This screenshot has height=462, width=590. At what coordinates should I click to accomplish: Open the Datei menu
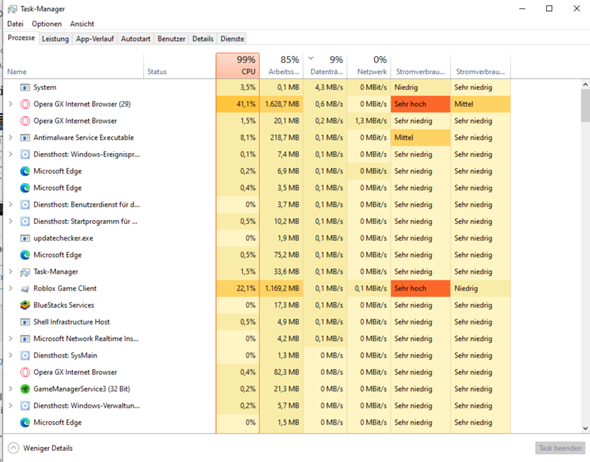(15, 24)
